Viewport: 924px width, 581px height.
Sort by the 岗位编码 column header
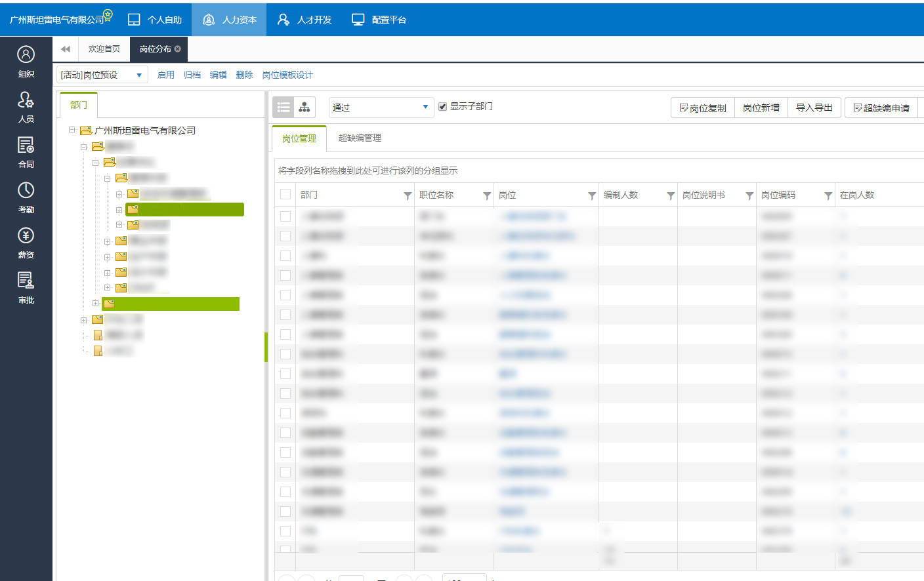pyautogui.click(x=778, y=195)
